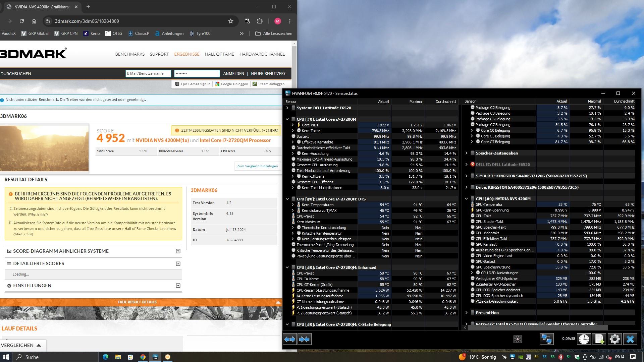
Task: Collapse CPU DTS sensor section
Action: tap(287, 199)
